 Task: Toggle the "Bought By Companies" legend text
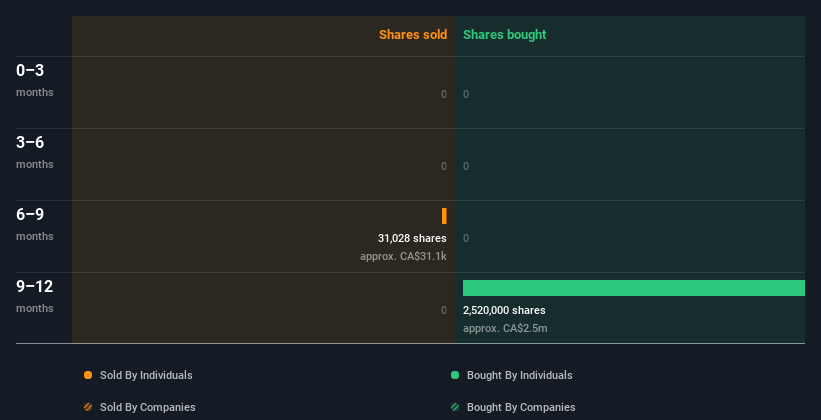point(521,407)
